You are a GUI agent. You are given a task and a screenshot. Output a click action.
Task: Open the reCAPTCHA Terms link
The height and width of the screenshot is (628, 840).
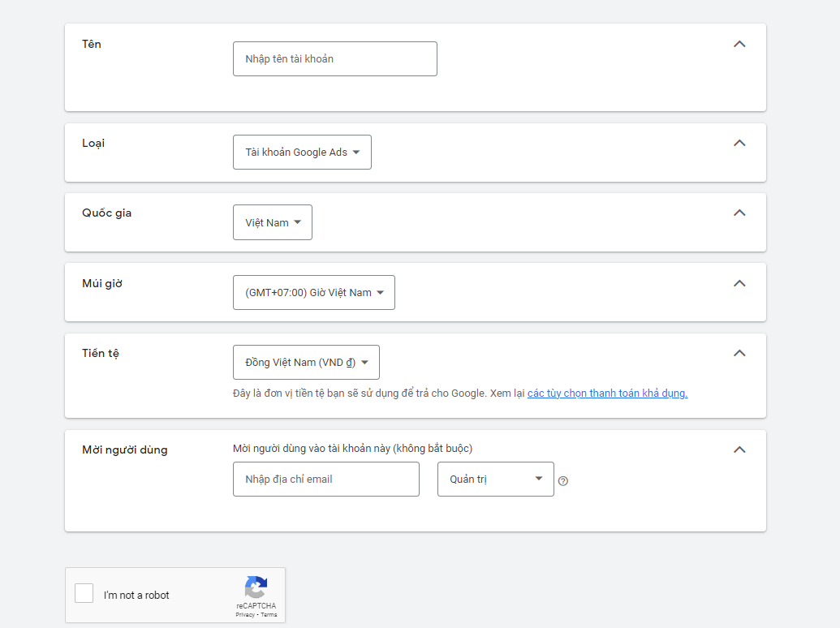tap(269, 615)
